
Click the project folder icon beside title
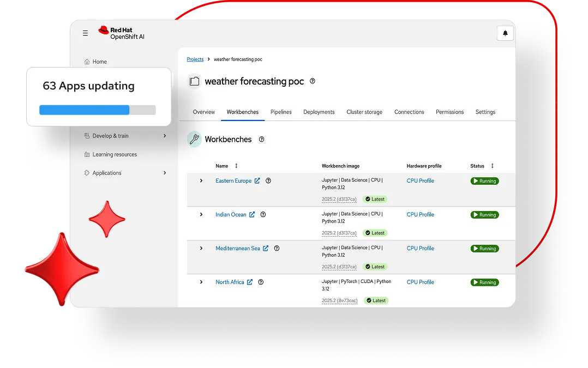(194, 81)
